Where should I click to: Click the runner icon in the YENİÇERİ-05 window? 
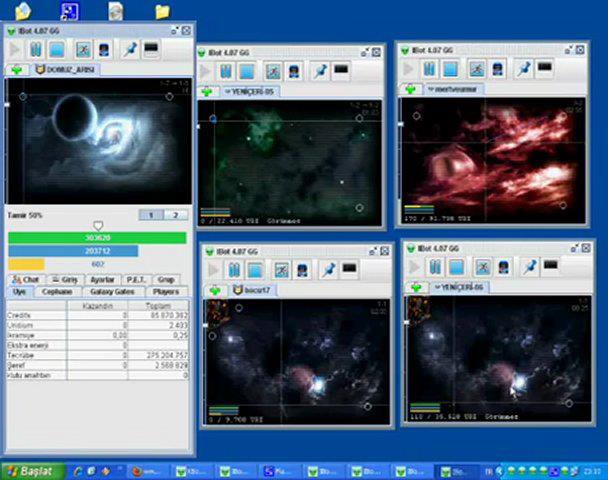273,72
